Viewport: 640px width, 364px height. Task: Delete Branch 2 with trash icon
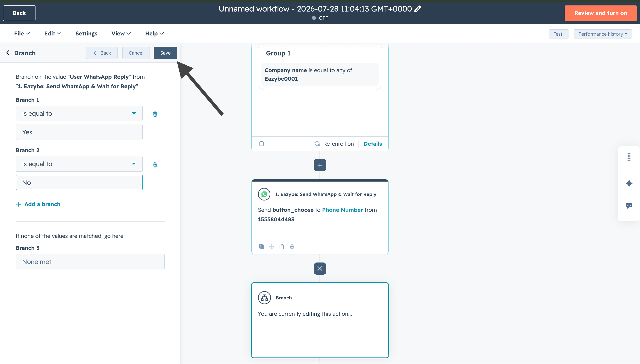[x=155, y=165]
